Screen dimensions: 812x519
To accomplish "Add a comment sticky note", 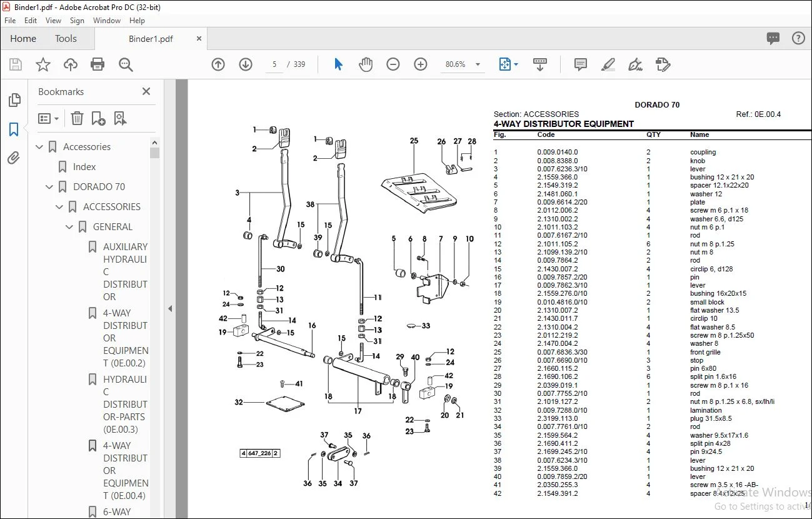I will (x=581, y=64).
